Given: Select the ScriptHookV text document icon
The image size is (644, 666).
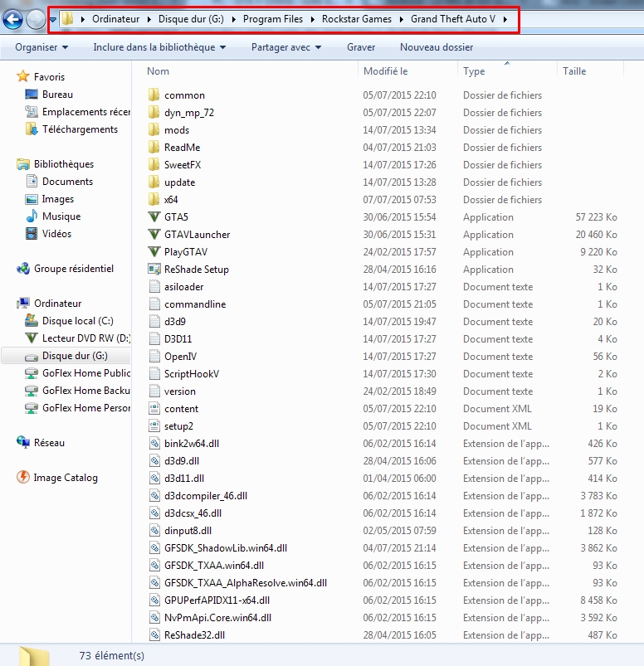Looking at the screenshot, I should coord(154,374).
